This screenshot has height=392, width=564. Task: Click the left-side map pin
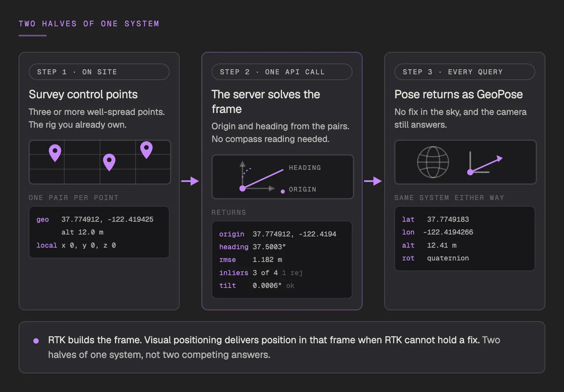click(55, 153)
